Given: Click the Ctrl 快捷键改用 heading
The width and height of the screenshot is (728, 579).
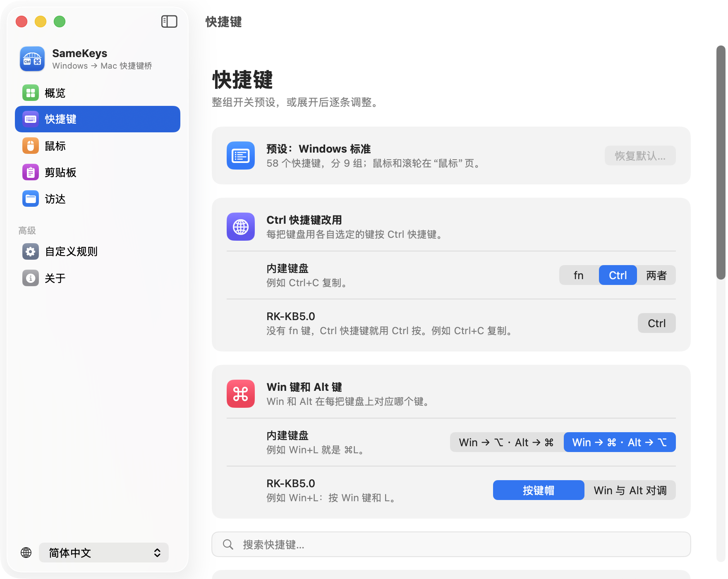Looking at the screenshot, I should [x=304, y=220].
